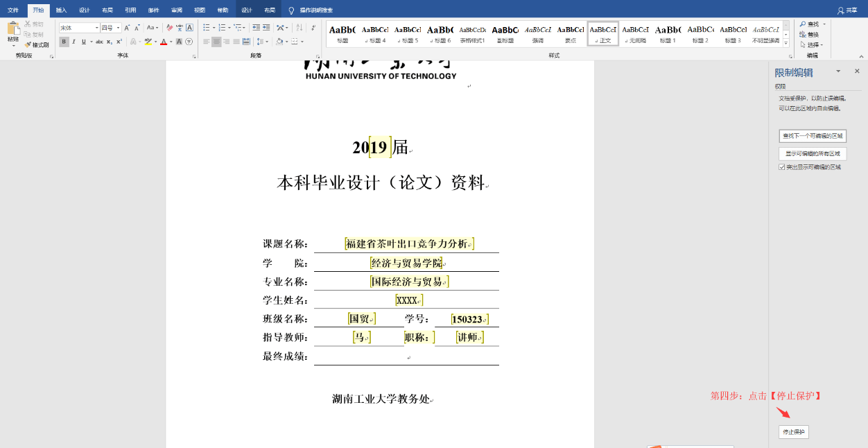Decrease font size with shrink-font icon
Screen dimensions: 868x448
pos(137,28)
